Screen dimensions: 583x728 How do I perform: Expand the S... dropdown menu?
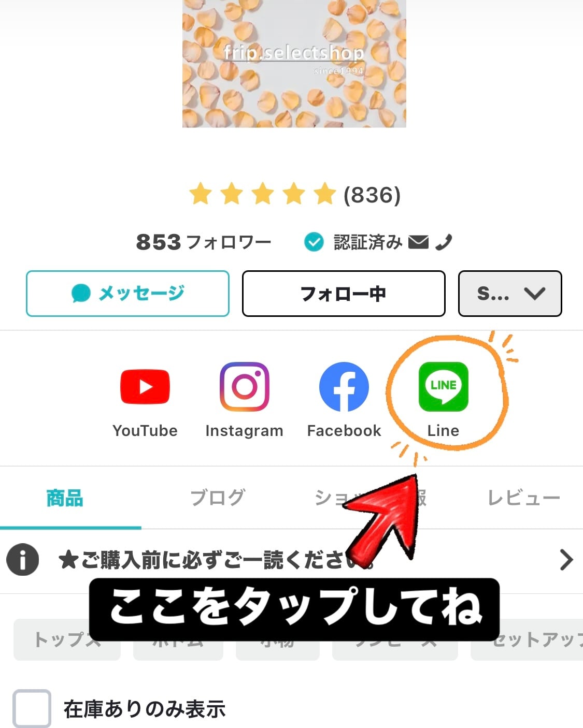tap(510, 294)
